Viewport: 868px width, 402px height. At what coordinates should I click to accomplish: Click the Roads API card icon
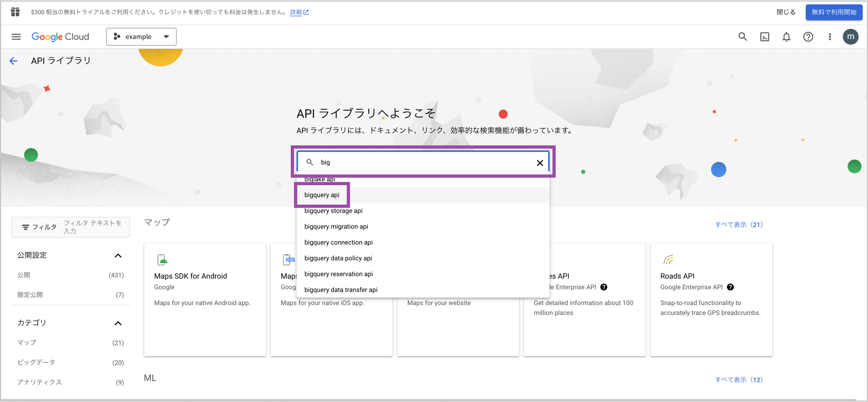pos(668,259)
